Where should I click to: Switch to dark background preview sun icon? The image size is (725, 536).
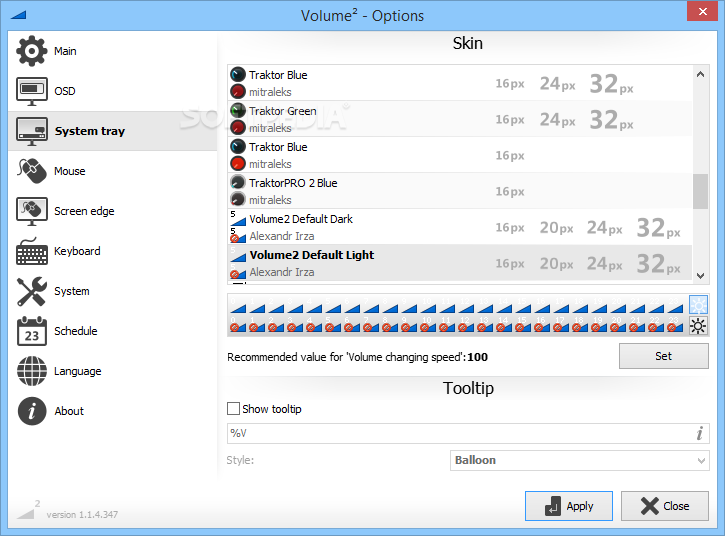[698, 326]
